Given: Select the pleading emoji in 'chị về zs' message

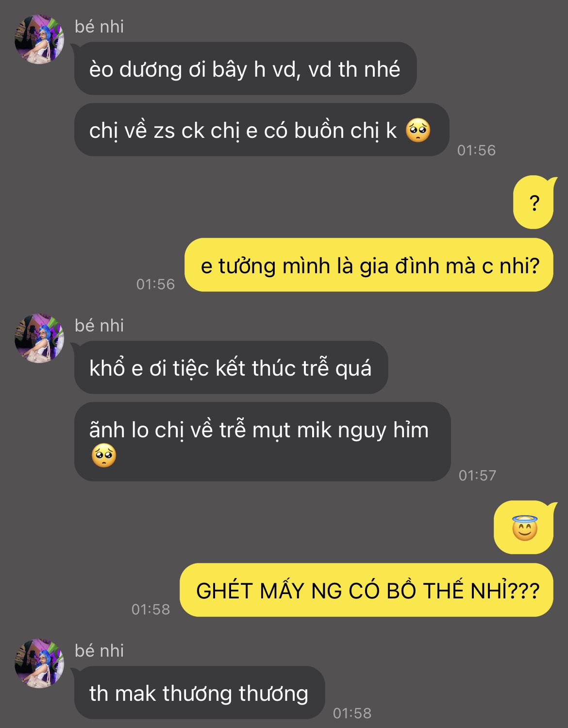Looking at the screenshot, I should tap(418, 130).
